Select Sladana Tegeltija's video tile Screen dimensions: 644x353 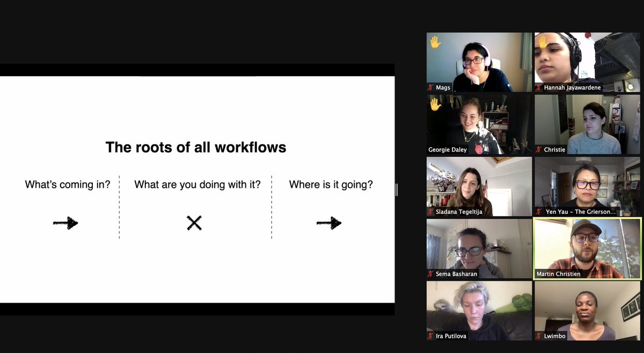pos(479,186)
